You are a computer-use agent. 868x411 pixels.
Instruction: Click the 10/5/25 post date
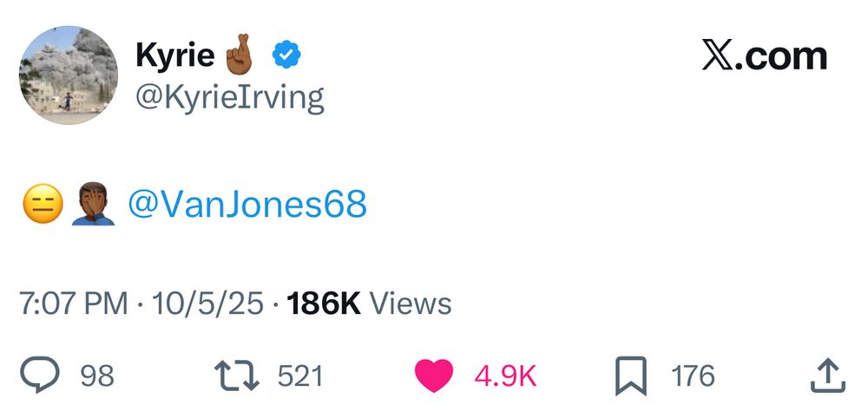207,303
